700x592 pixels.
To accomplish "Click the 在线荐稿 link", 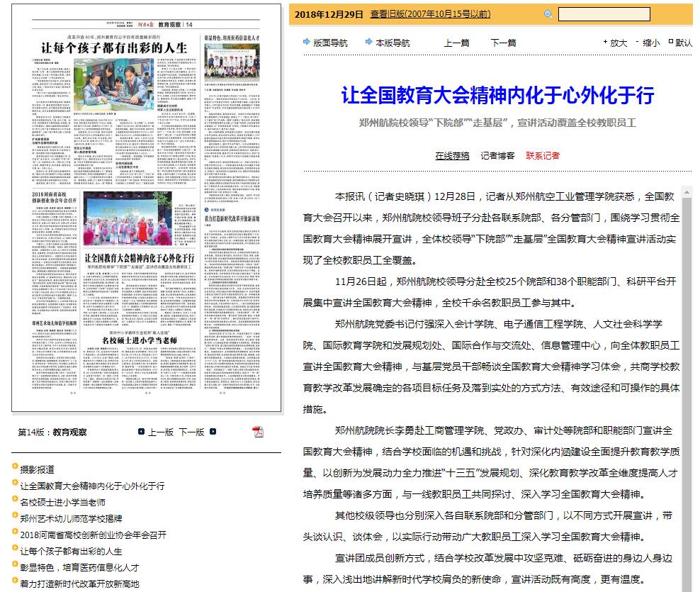I will coord(452,155).
